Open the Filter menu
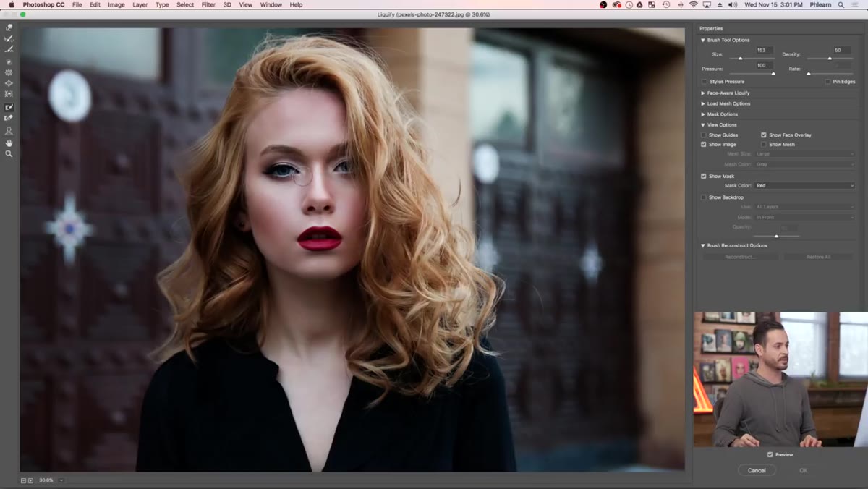This screenshot has height=489, width=868. point(208,4)
